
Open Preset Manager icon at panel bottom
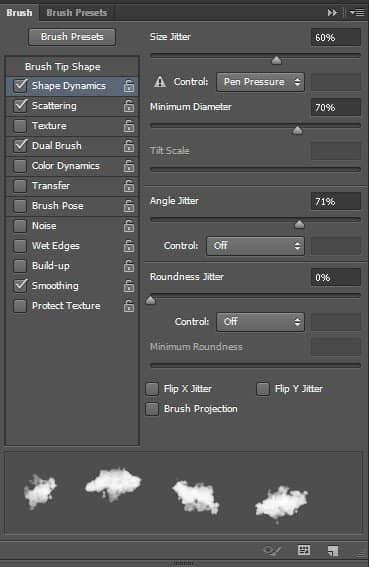point(304,550)
